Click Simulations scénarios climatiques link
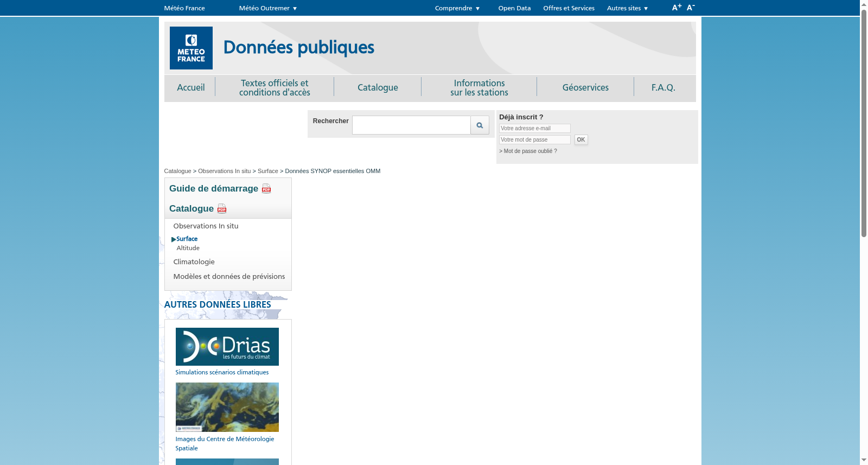The image size is (868, 465). point(222,372)
